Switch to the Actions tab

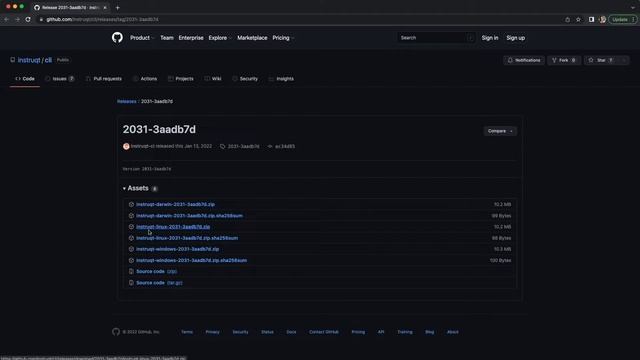[x=145, y=78]
